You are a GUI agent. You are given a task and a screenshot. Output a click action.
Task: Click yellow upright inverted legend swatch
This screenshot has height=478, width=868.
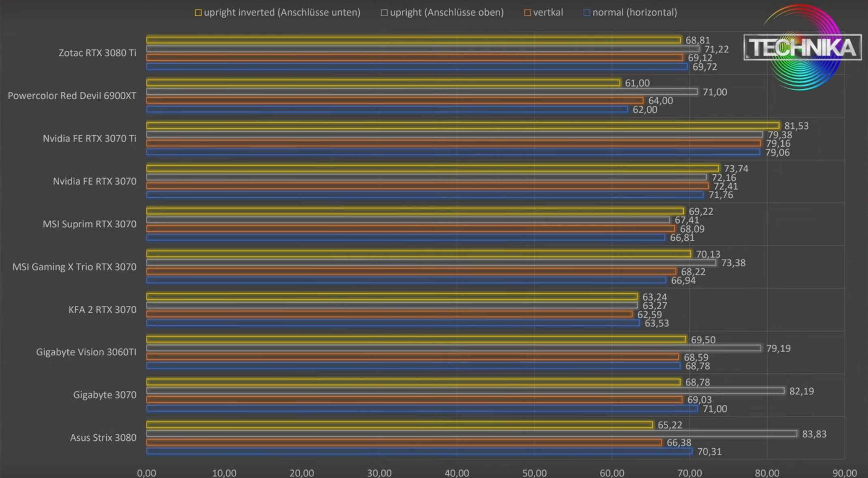(198, 13)
